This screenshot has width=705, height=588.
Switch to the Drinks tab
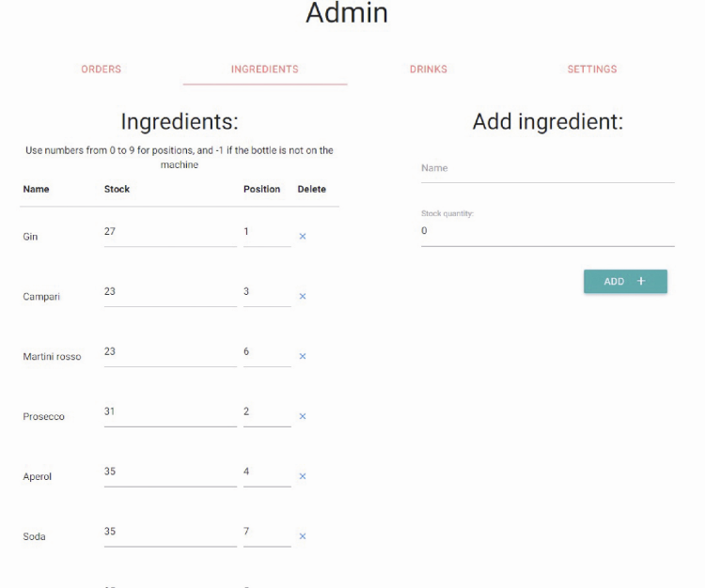pyautogui.click(x=429, y=70)
